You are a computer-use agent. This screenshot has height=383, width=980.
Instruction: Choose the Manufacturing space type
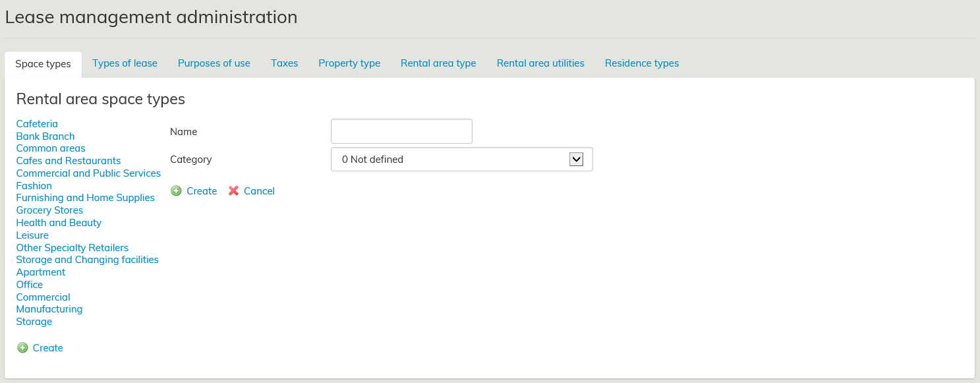coord(49,309)
